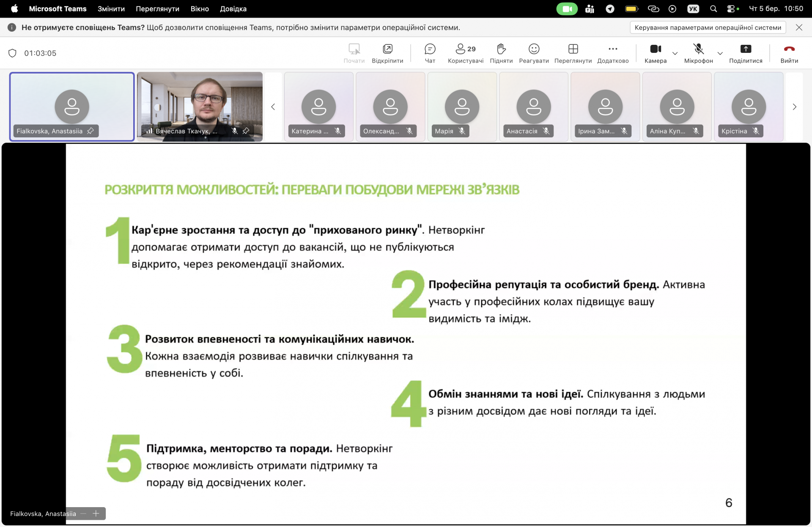
Task: Show the next participants with the right chevron
Action: click(x=794, y=107)
